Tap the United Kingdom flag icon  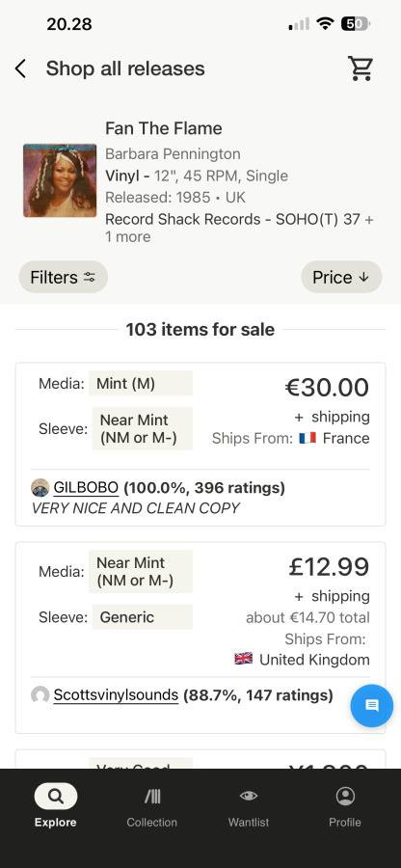click(243, 659)
